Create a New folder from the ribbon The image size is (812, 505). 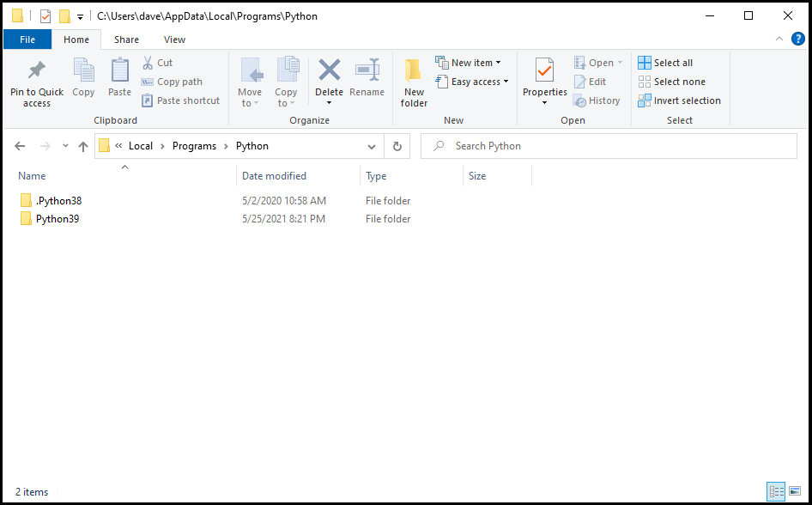coord(414,82)
